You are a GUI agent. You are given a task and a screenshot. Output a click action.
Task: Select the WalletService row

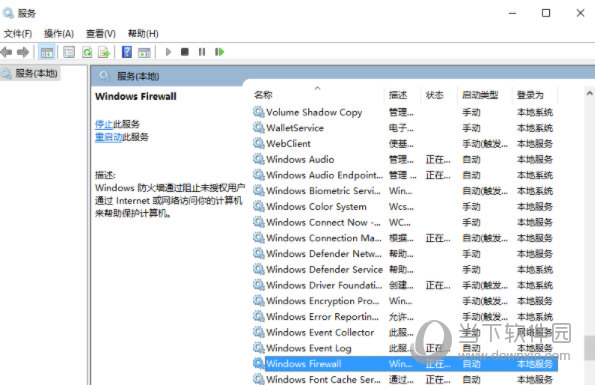405,128
